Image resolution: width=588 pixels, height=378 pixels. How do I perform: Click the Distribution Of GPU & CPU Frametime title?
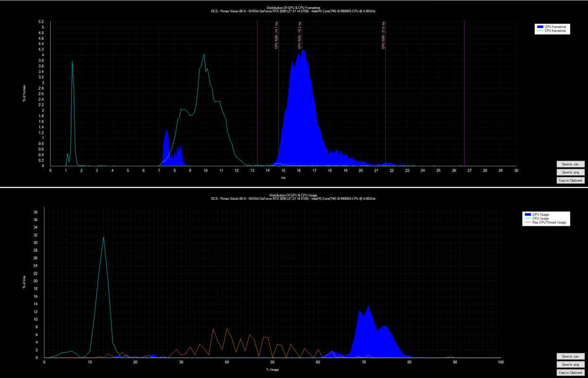point(293,8)
